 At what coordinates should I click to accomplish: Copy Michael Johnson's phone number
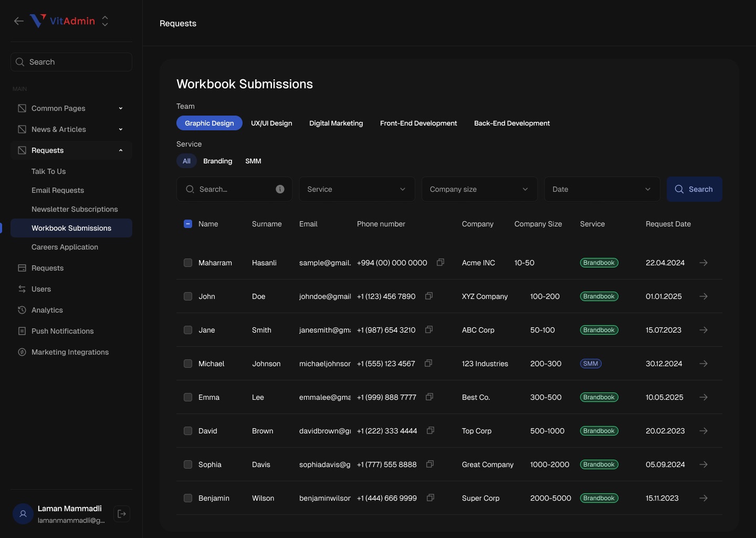[x=428, y=363]
